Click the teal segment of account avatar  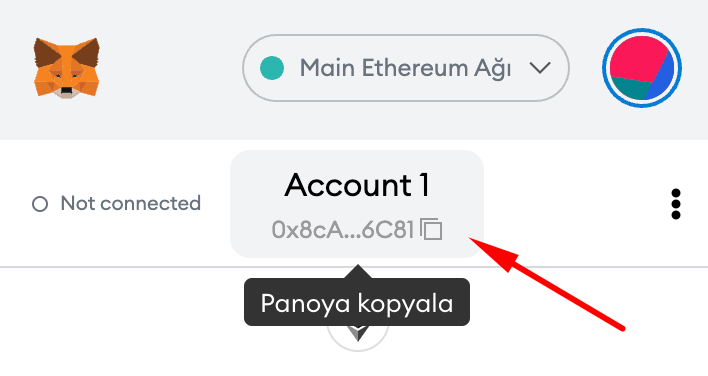tap(630, 88)
